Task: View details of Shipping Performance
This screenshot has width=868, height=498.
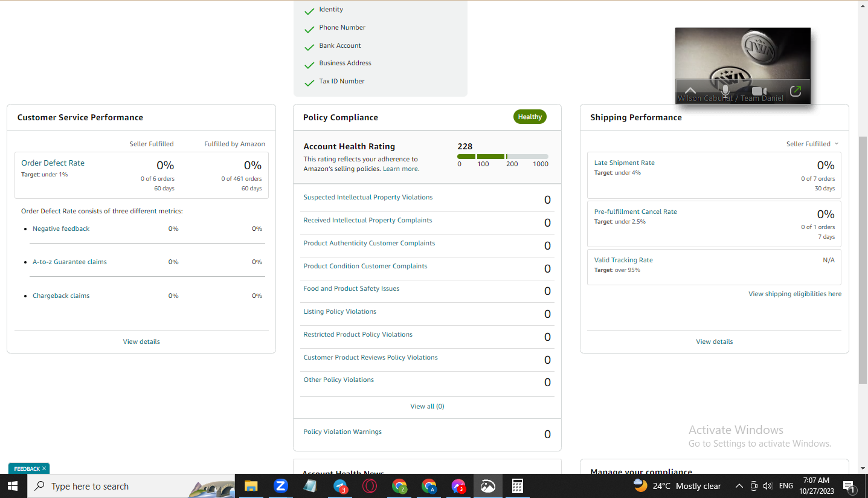Action: point(714,341)
